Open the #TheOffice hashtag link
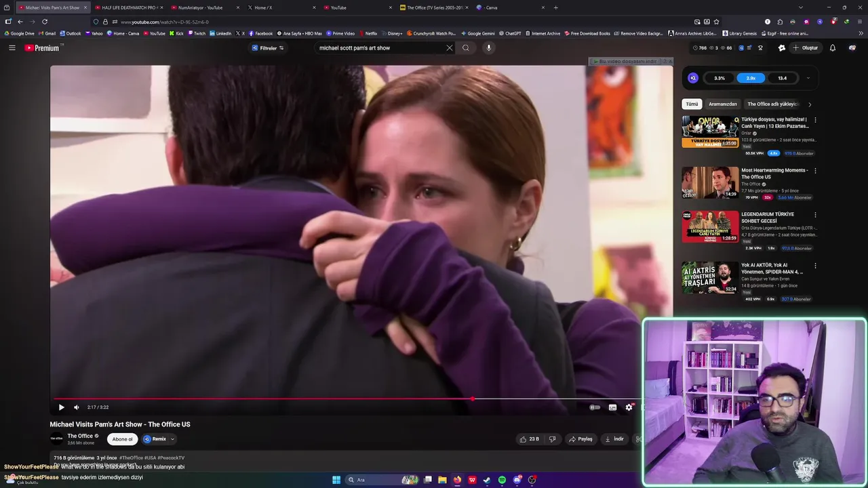Image resolution: width=868 pixels, height=488 pixels. click(x=131, y=458)
